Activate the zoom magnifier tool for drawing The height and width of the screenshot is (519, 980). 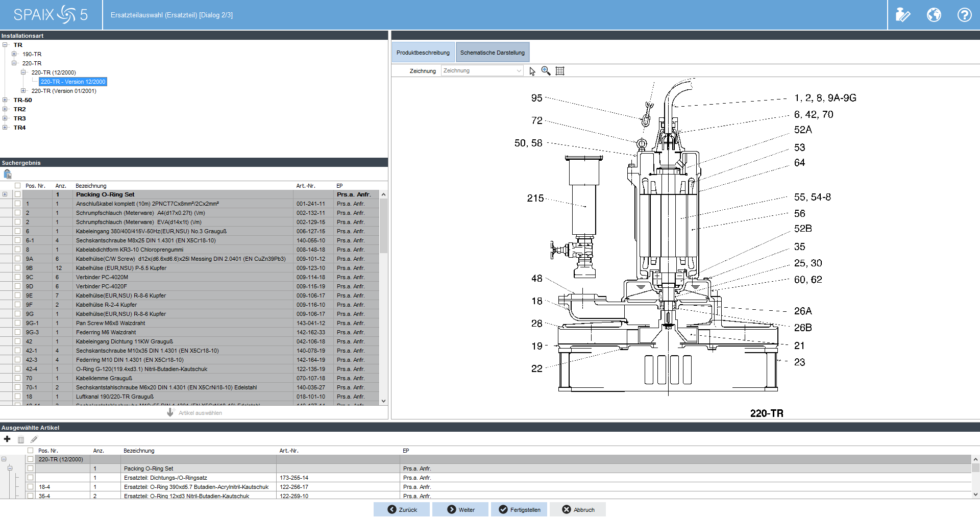pyautogui.click(x=546, y=71)
